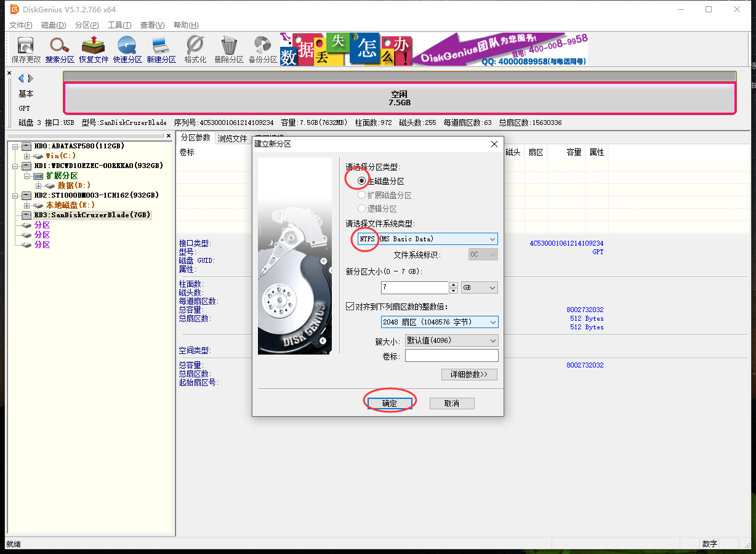
Task: Click the 删除分区 (Delete Partition) icon
Action: (x=228, y=49)
